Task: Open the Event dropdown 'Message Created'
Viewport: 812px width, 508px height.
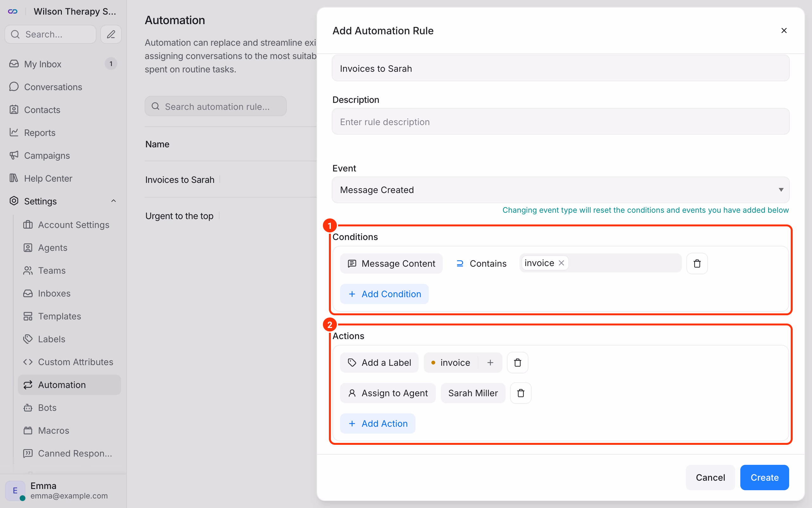Action: point(560,190)
